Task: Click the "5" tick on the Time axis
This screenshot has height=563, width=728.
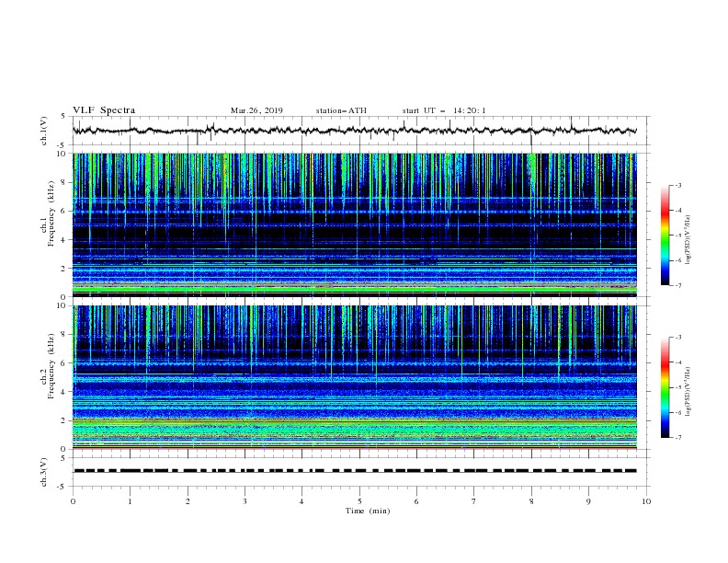Action: pos(359,501)
